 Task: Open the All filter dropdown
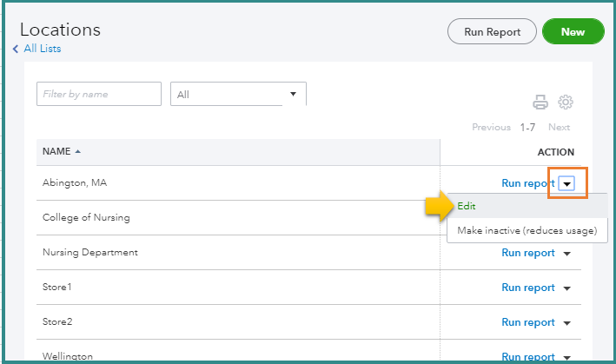click(238, 94)
